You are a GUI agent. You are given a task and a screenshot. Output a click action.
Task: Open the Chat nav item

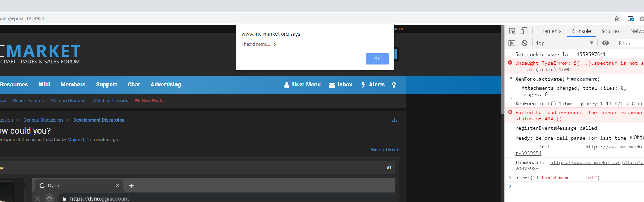134,85
